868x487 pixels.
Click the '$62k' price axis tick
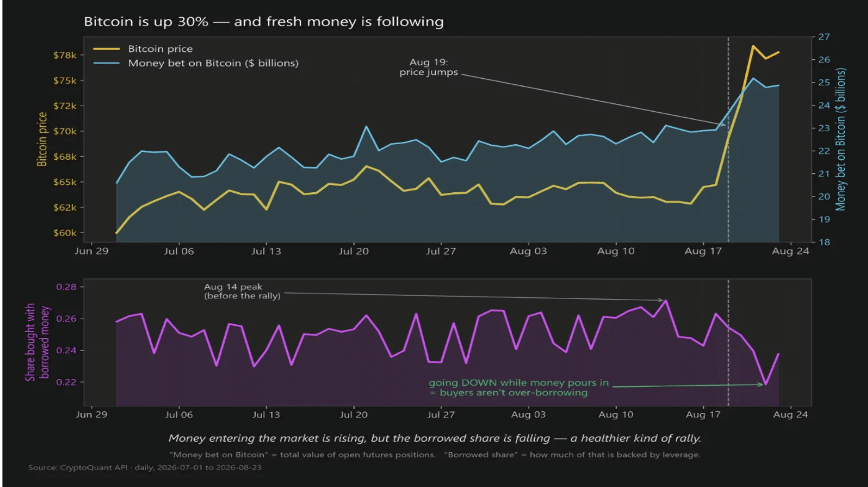[x=65, y=207]
